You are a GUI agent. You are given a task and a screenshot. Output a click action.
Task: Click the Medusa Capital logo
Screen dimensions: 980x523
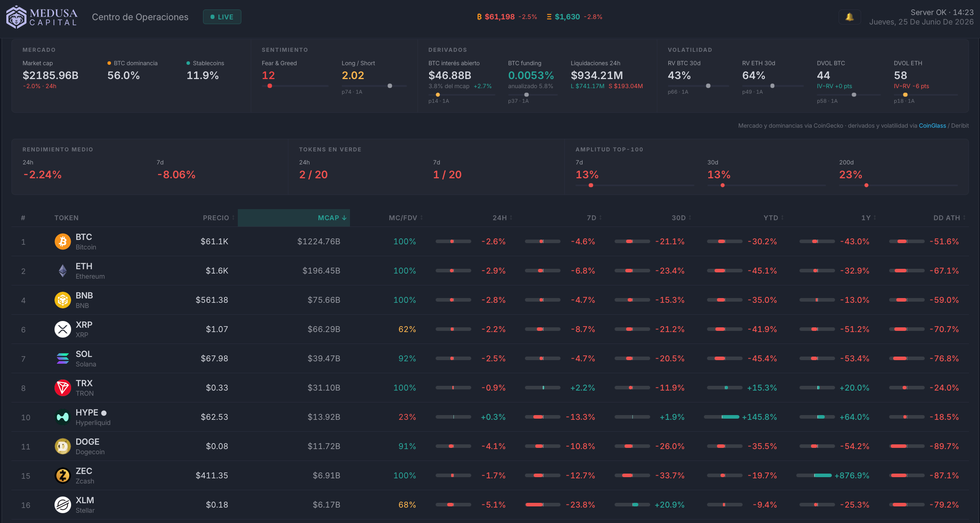tap(42, 17)
